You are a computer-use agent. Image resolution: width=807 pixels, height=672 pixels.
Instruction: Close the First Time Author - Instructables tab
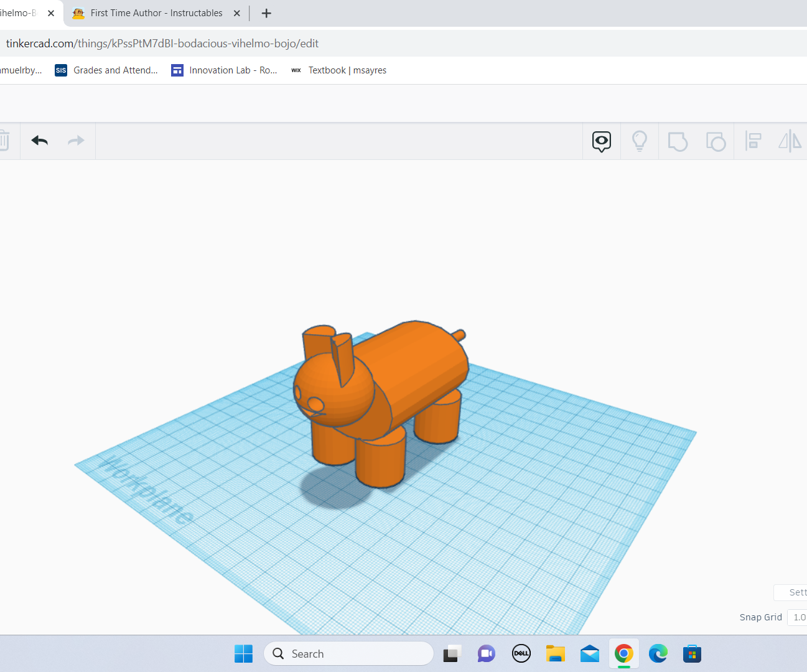pyautogui.click(x=237, y=13)
